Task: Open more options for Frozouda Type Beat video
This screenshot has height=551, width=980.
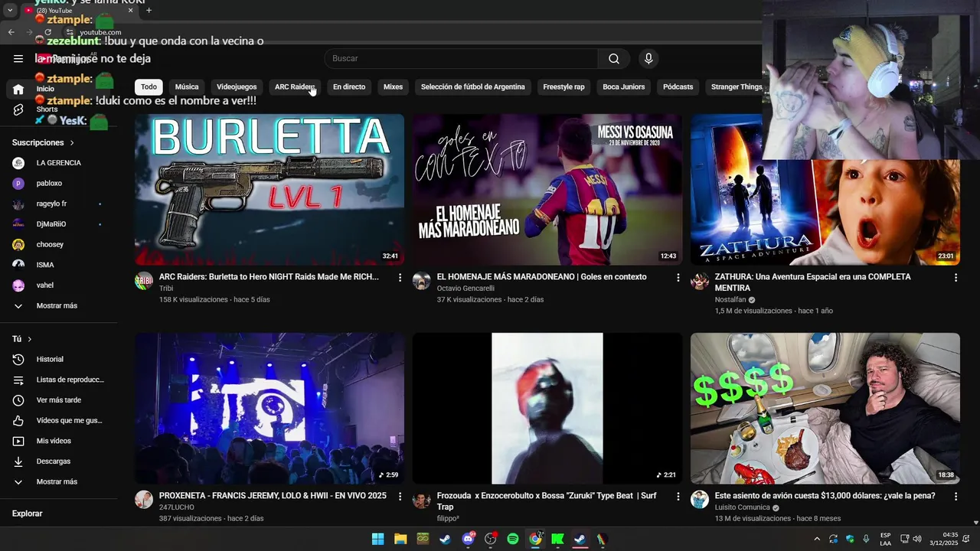Action: coord(678,497)
